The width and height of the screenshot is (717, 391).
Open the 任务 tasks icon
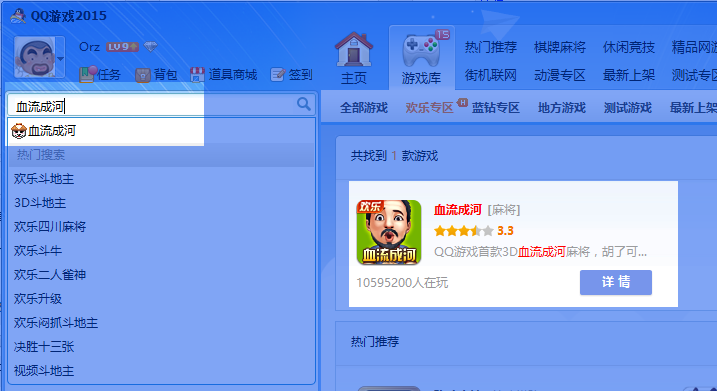pyautogui.click(x=87, y=75)
